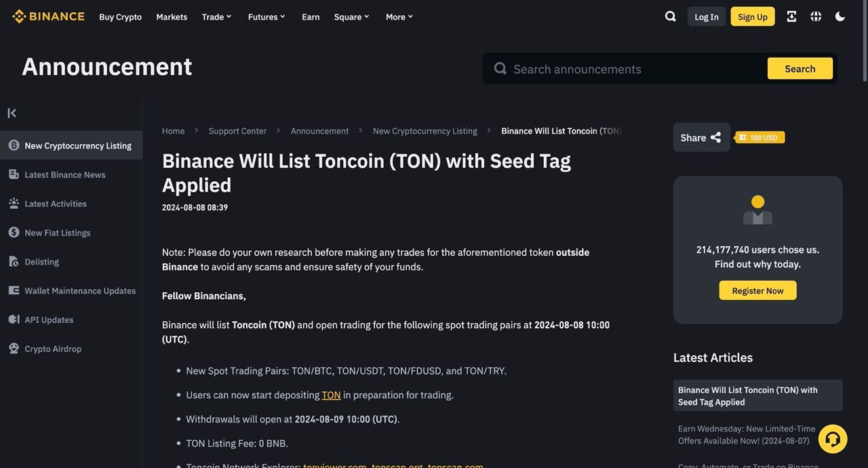Open the Square dropdown menu
868x468 pixels.
[x=351, y=16]
